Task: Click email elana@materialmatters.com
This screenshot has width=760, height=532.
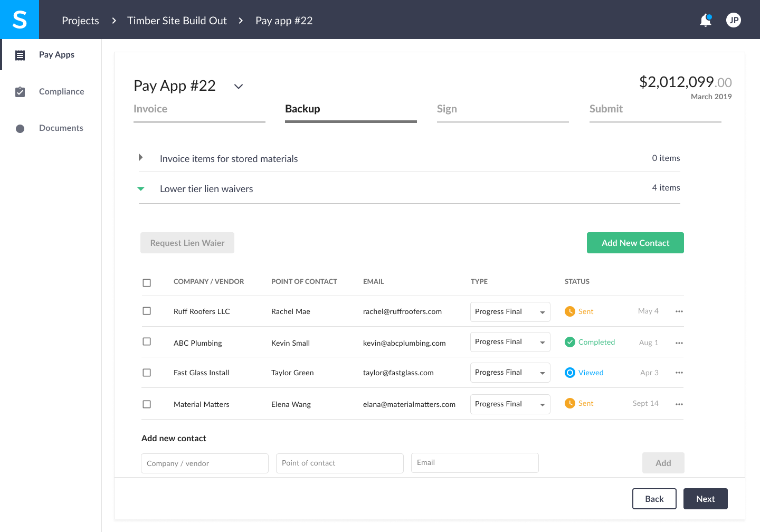Action: click(x=409, y=404)
